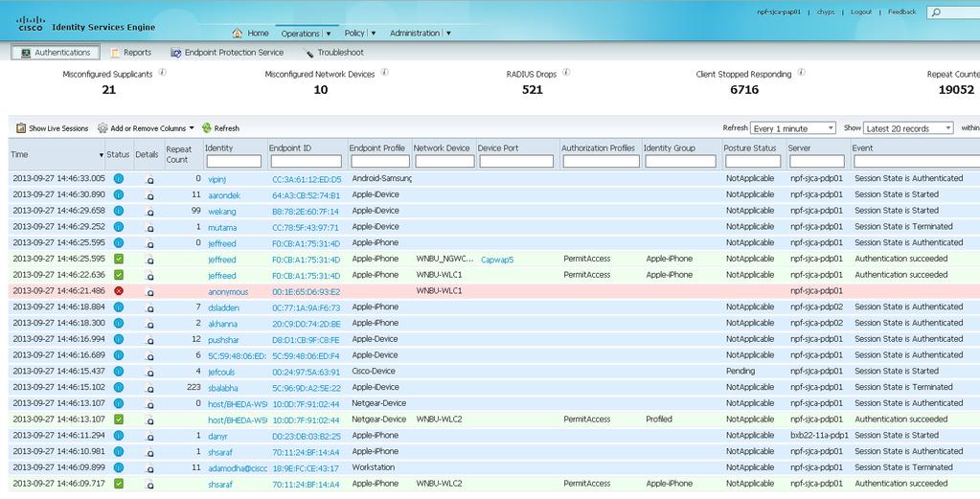
Task: Click endpoint ID 18:9E:FC:CE:43:17
Action: (306, 468)
